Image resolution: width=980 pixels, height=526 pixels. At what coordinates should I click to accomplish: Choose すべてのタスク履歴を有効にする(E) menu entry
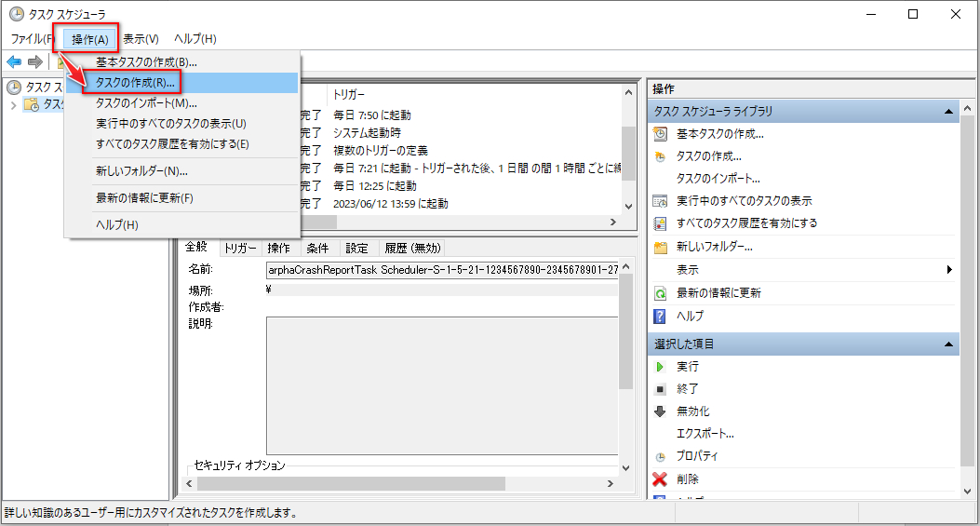pos(181,144)
